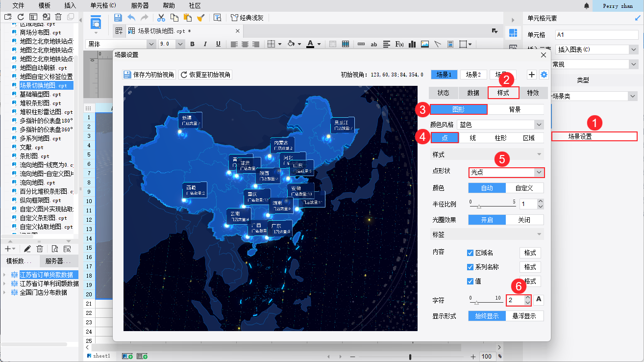Viewport: 644px width, 362px height.
Task: Click the paste clipboard icon
Action: coord(187,18)
